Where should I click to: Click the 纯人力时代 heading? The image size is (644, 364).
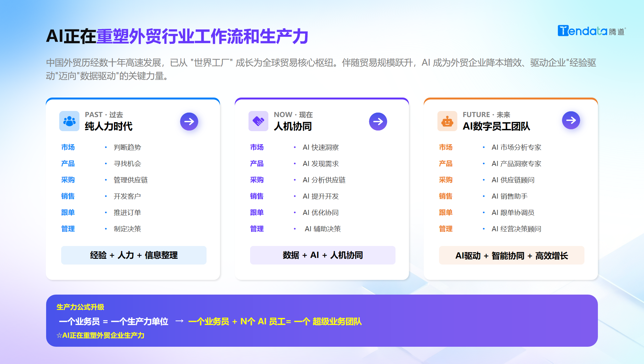coord(109,126)
